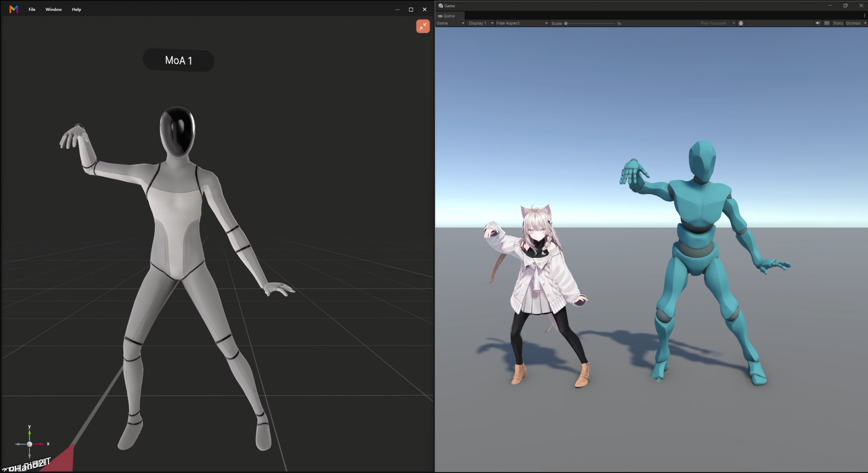868x473 pixels.
Task: Click the orange collapse view button
Action: click(x=423, y=26)
